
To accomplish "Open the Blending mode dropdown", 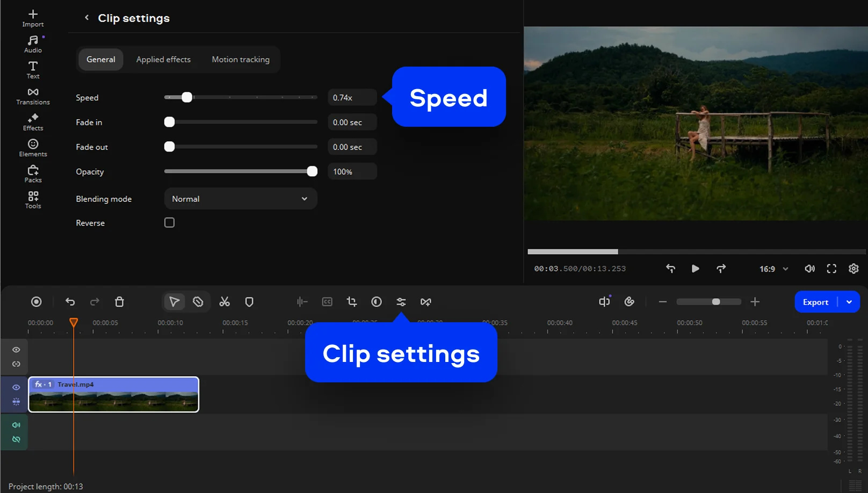I will (240, 199).
